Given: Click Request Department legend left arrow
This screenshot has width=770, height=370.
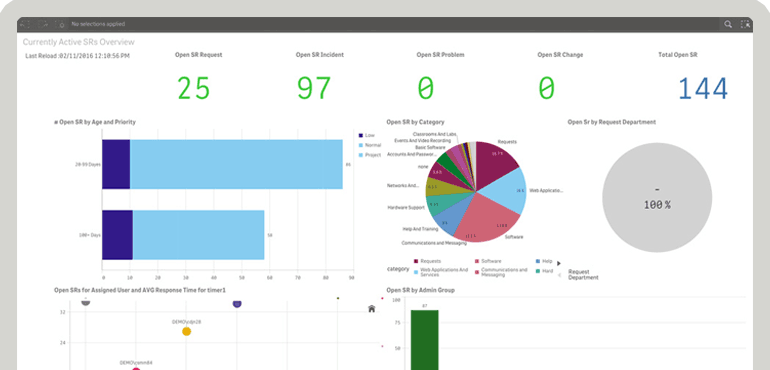Looking at the screenshot, I should click(560, 275).
